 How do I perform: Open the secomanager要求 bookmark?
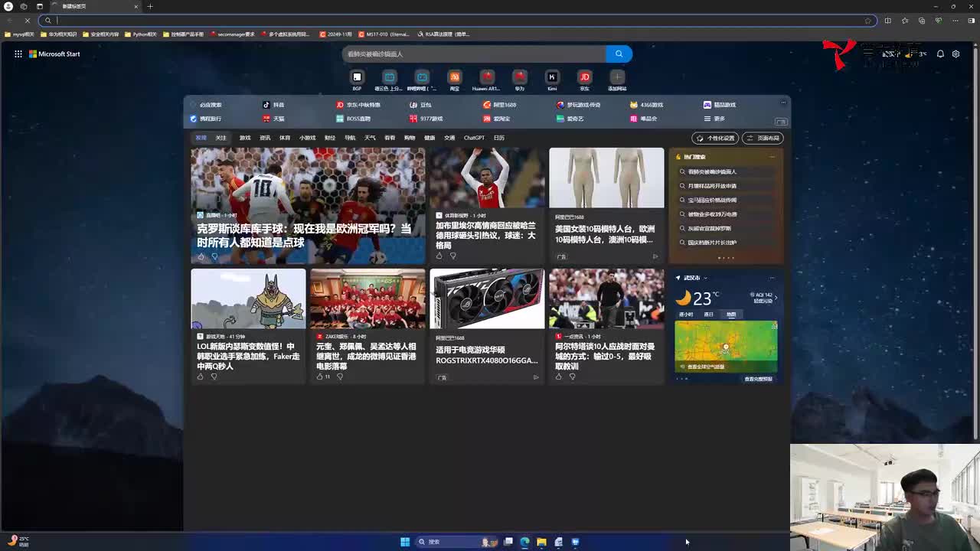(232, 34)
